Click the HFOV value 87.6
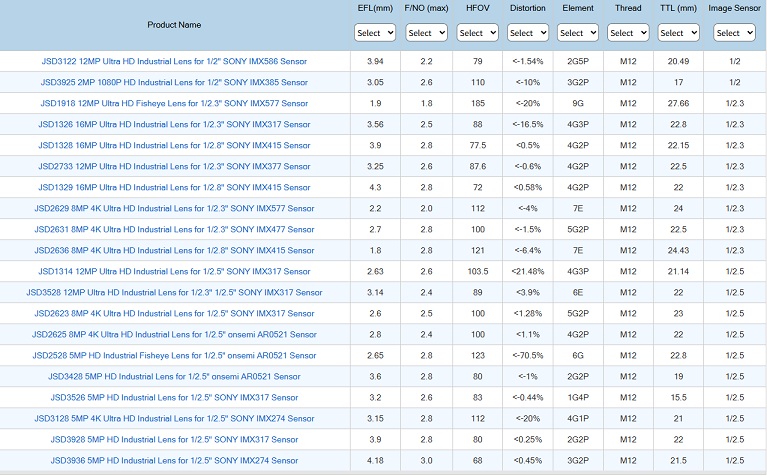The width and height of the screenshot is (767, 476). pyautogui.click(x=477, y=167)
